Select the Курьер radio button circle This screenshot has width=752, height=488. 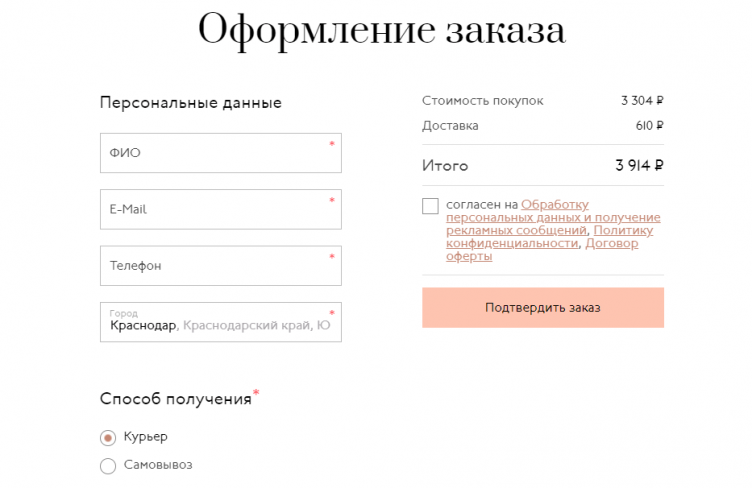pyautogui.click(x=108, y=438)
